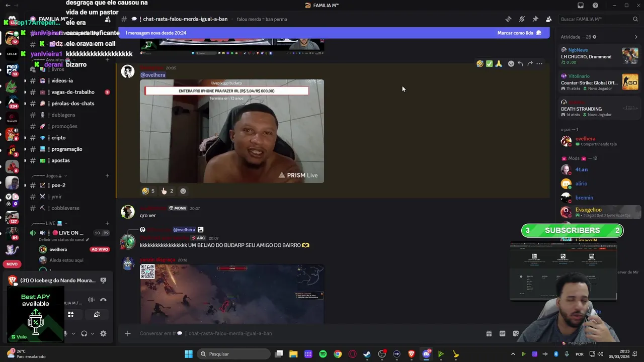
Task: Select ovelhera in the voice channel
Action: pos(58,249)
